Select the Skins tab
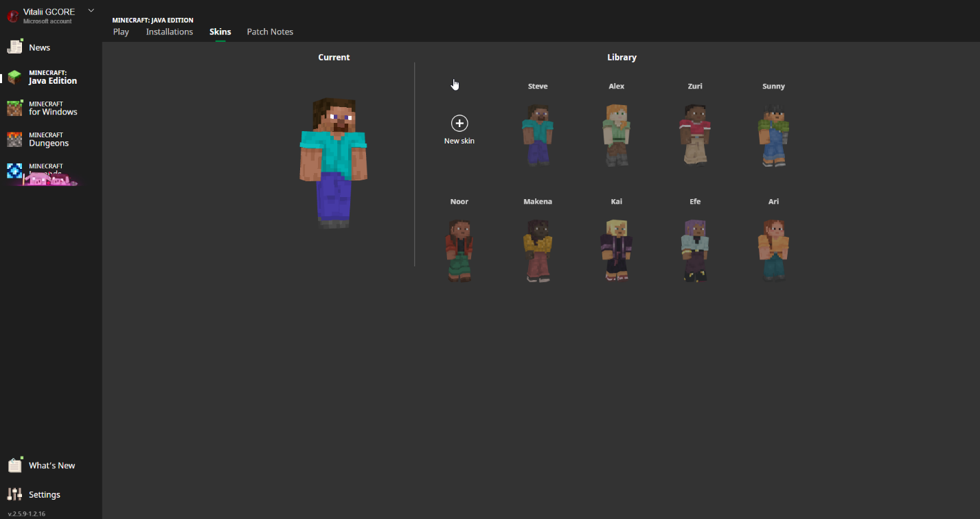This screenshot has height=519, width=980. click(x=220, y=32)
